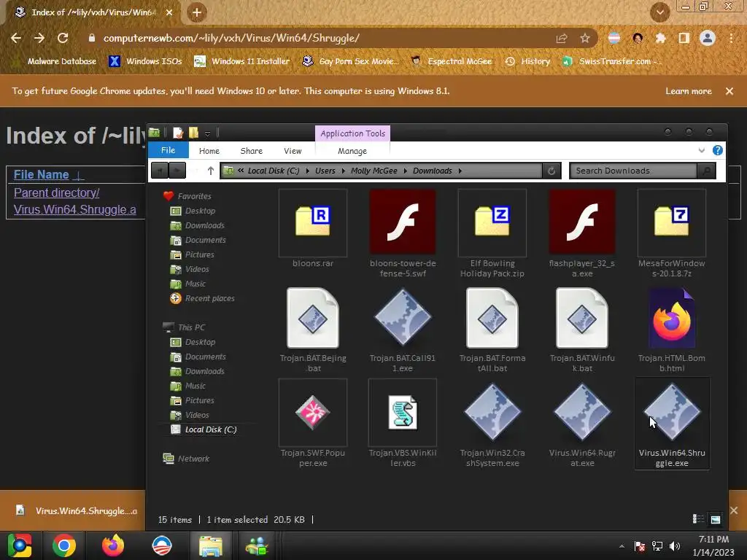
Task: Expand the Local Disk (C:) breadcrumb arrow
Action: click(x=307, y=171)
